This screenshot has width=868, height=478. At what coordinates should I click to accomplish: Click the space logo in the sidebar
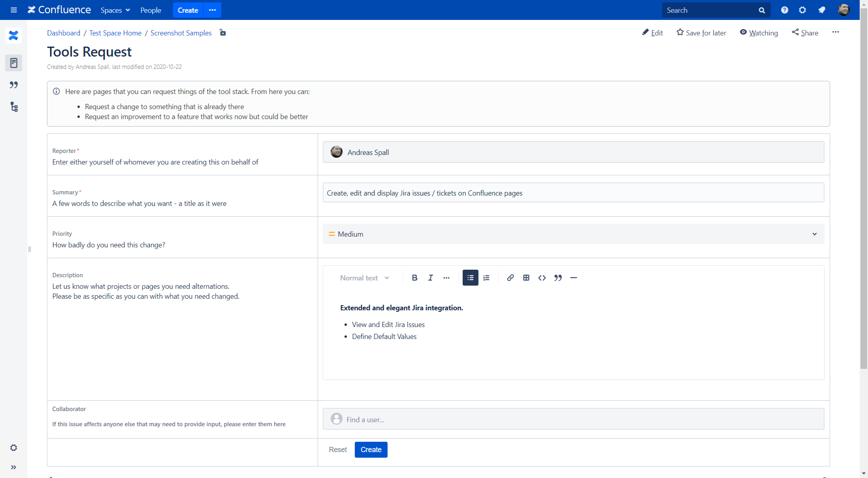(x=14, y=36)
